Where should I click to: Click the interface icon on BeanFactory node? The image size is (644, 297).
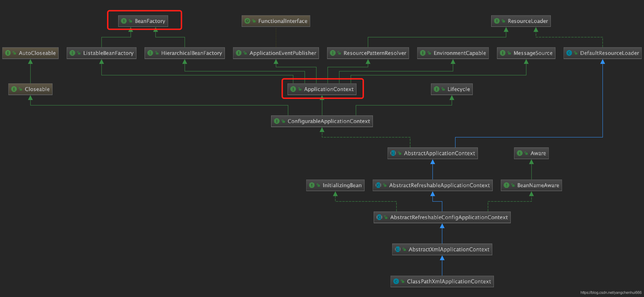124,21
